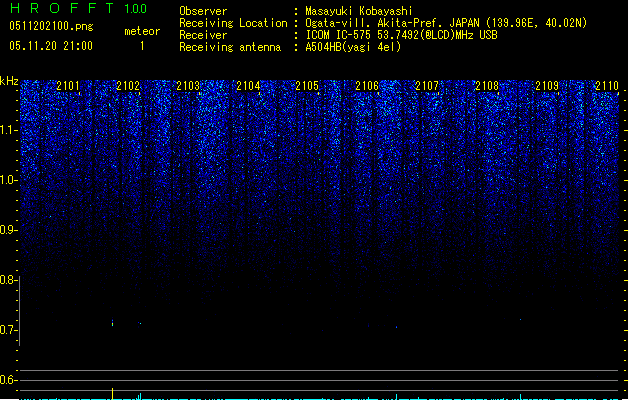The image size is (629, 400).
Task: Click the Observer field label
Action: point(203,11)
